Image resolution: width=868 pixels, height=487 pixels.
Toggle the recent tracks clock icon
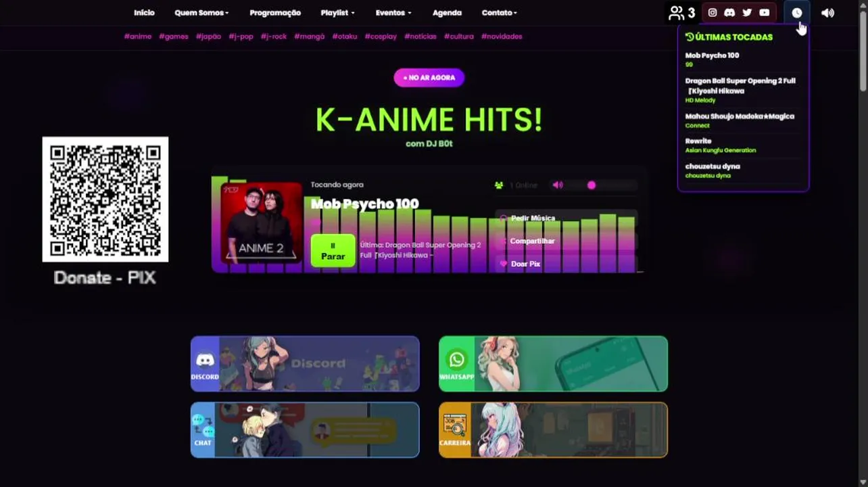click(797, 13)
